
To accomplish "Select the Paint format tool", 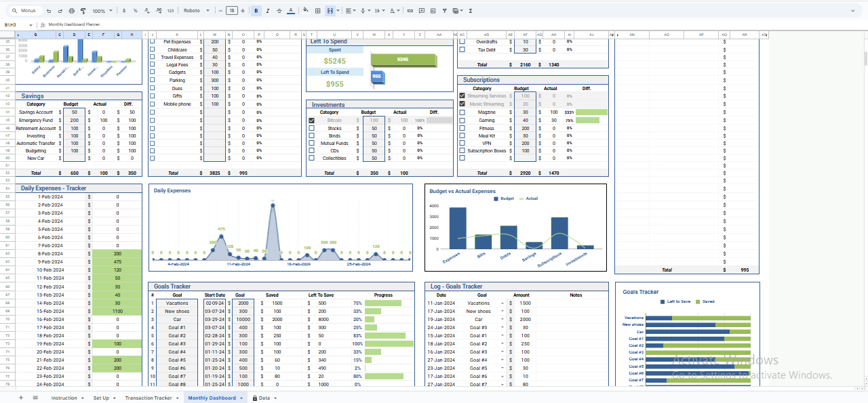I will click(x=83, y=10).
